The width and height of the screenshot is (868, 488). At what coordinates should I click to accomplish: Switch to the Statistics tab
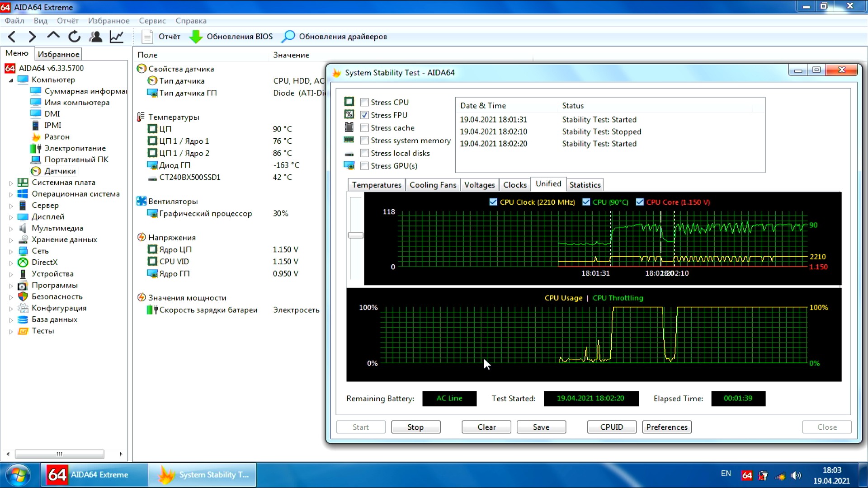coord(585,185)
